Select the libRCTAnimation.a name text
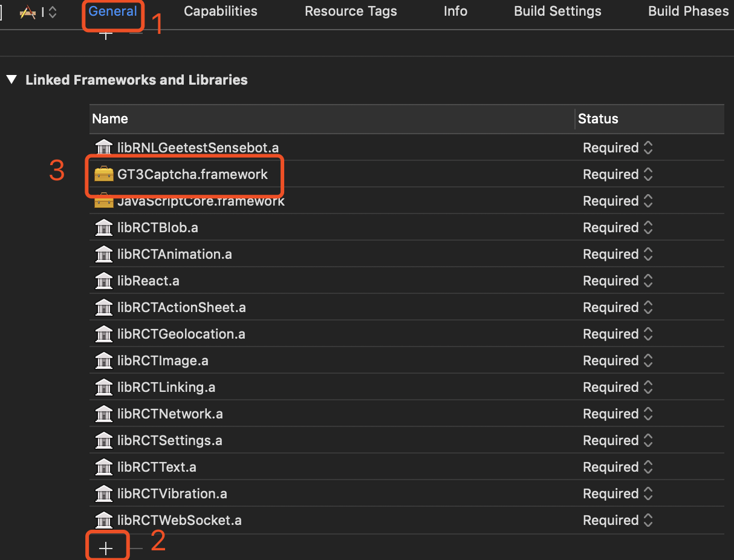The width and height of the screenshot is (734, 560). point(175,254)
